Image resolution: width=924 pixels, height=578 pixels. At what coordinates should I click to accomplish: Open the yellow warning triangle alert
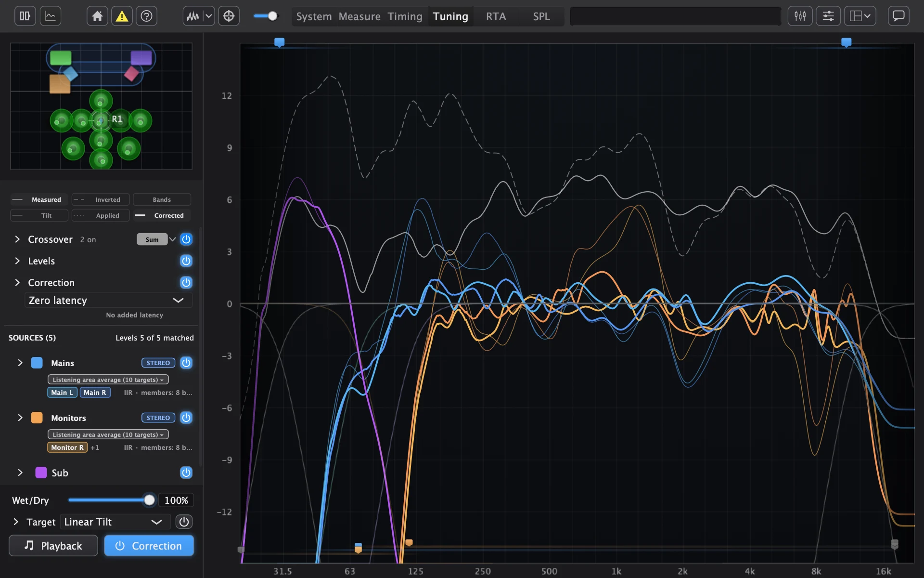pos(122,16)
